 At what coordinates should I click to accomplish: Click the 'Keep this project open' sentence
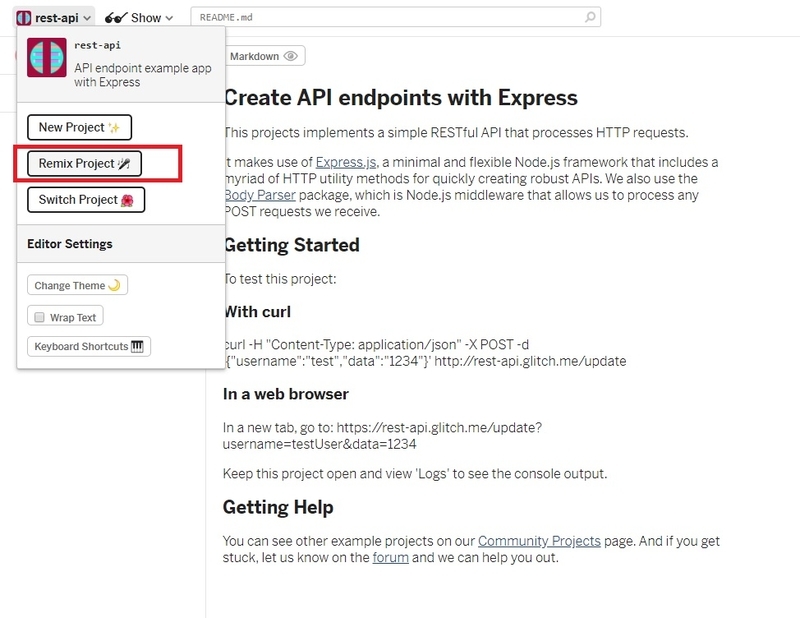(x=415, y=474)
